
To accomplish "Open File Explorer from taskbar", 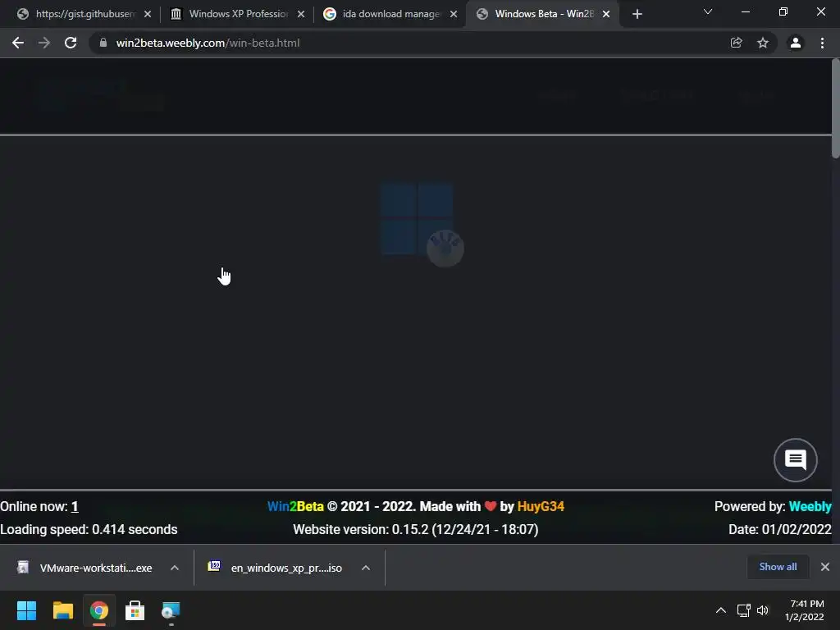I will (62, 610).
